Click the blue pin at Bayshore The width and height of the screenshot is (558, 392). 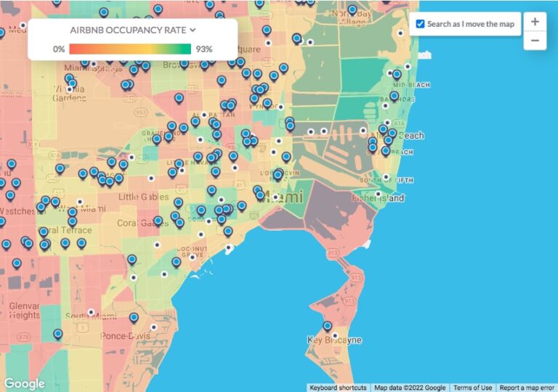394,96
